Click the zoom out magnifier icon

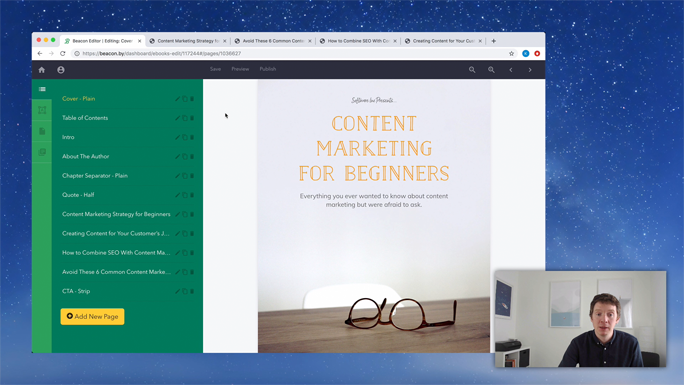click(472, 70)
